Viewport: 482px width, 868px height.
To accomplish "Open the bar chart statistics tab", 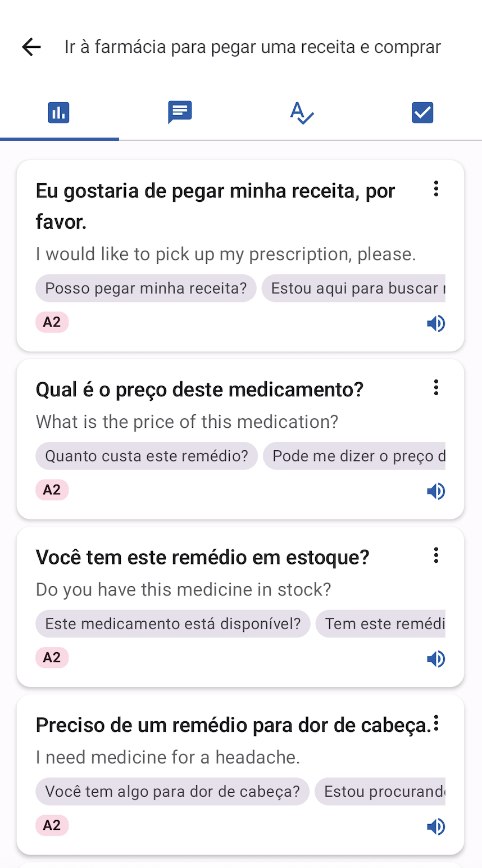I will click(59, 112).
